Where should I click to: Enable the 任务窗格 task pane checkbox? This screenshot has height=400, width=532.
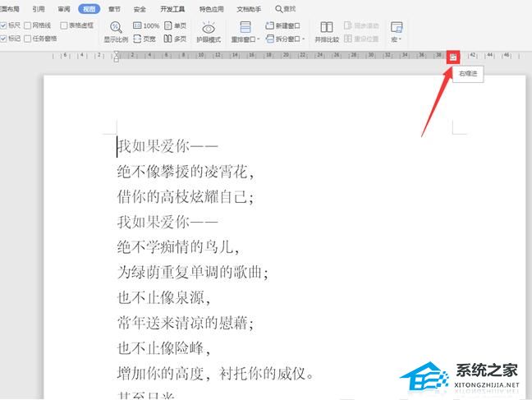[28, 39]
